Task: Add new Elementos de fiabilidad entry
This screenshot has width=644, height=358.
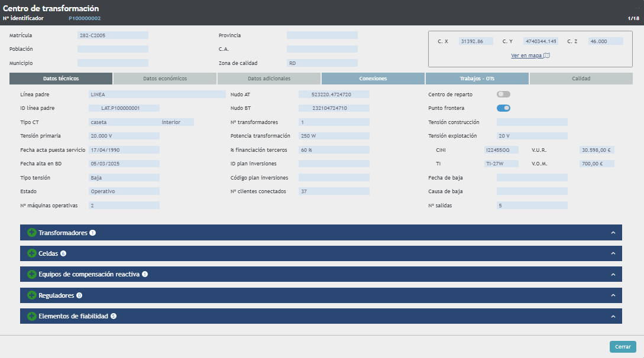Action: point(32,317)
